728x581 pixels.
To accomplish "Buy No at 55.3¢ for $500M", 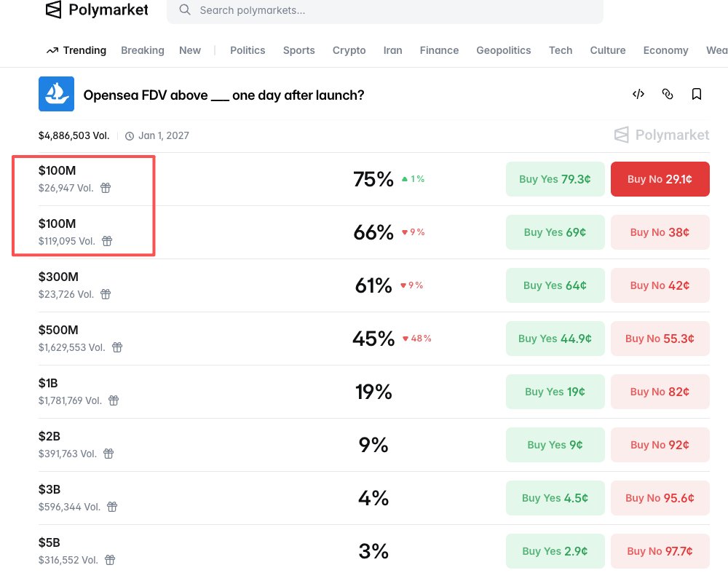I will click(x=660, y=339).
